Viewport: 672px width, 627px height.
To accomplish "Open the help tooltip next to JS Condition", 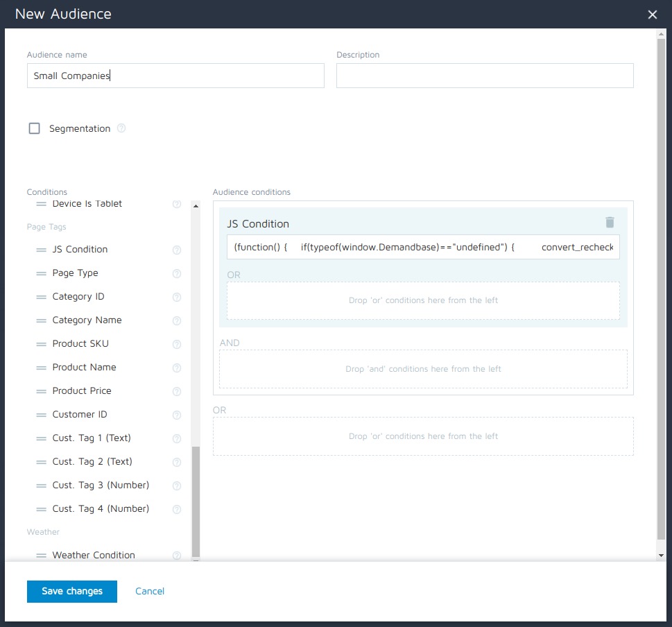I will click(x=177, y=249).
